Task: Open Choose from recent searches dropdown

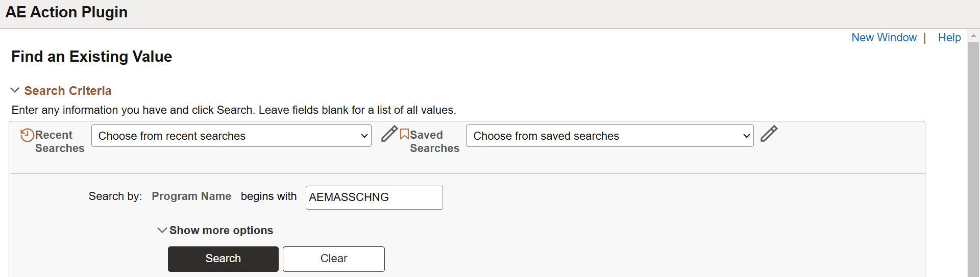Action: (x=231, y=136)
